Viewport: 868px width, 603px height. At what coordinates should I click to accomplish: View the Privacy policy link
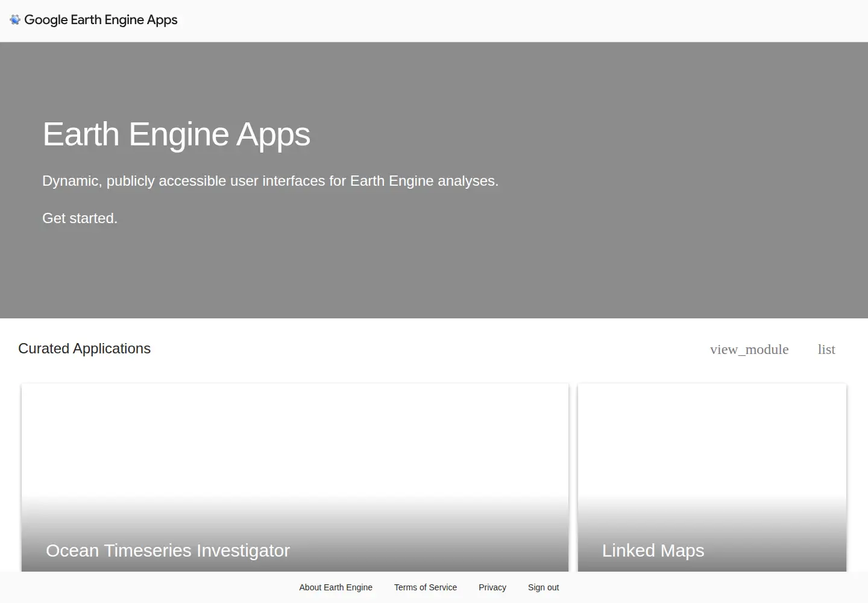pyautogui.click(x=492, y=587)
